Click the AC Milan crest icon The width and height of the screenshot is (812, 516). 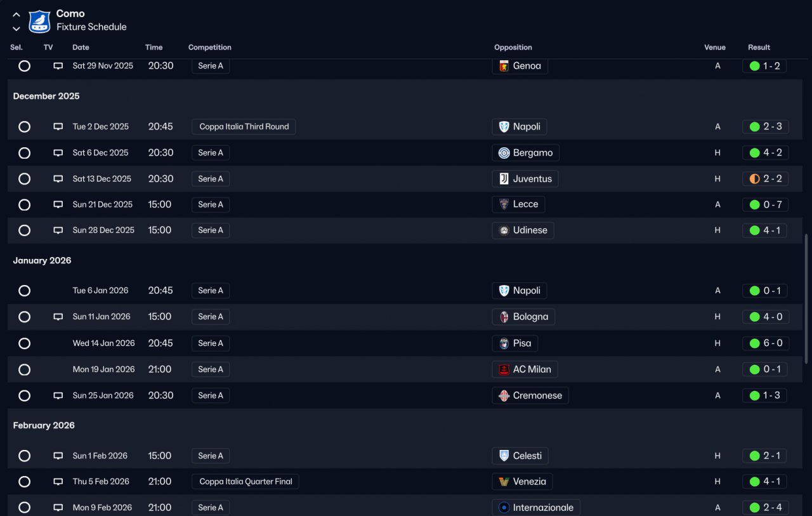click(504, 369)
